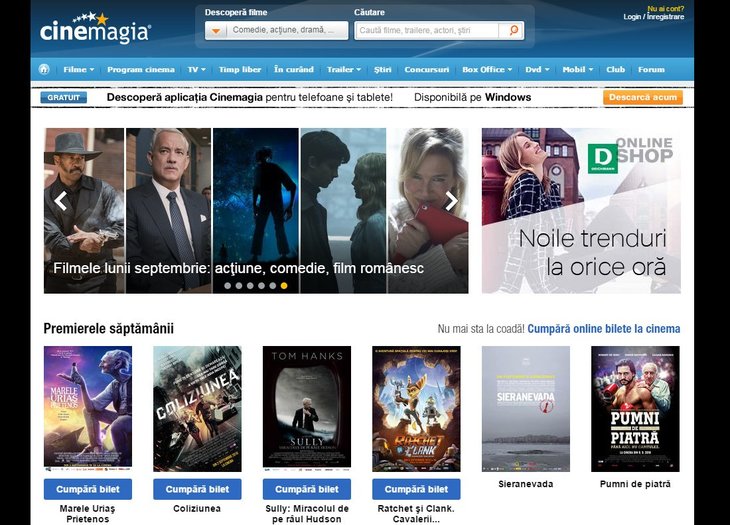Expand the Filme menu

79,69
